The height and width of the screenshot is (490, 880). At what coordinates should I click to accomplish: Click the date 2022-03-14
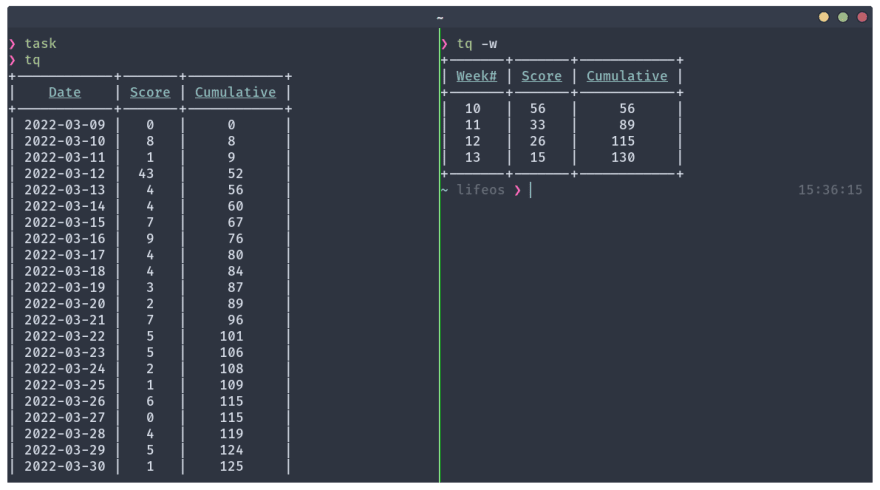65,207
